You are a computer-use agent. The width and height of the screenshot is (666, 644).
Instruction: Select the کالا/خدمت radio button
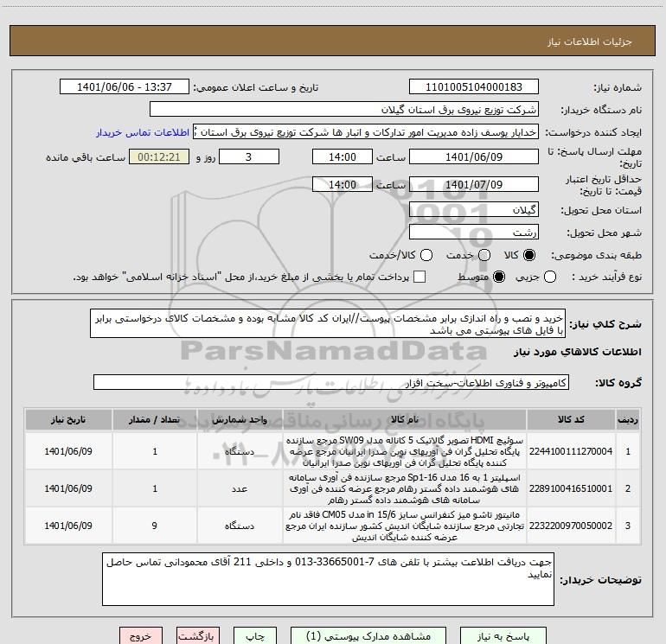pyautogui.click(x=426, y=255)
